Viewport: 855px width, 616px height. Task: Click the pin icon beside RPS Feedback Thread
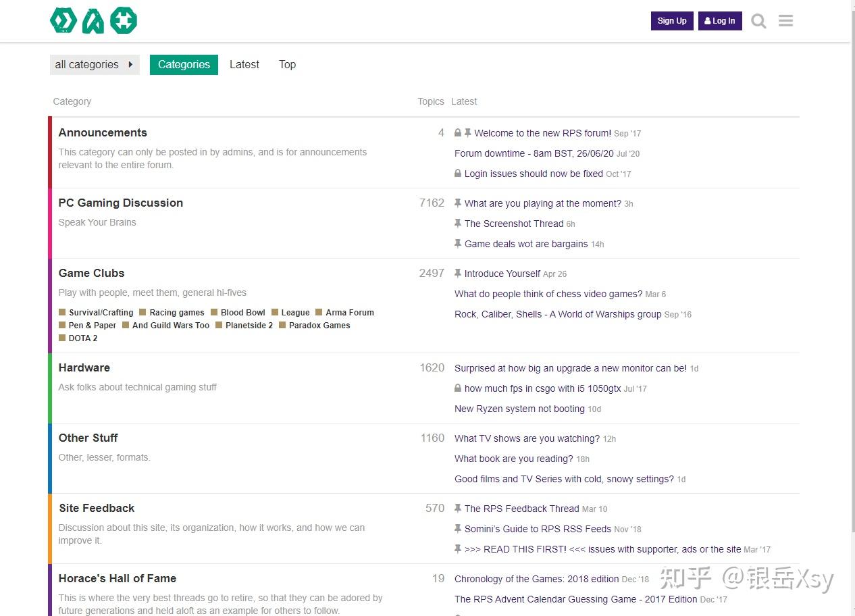pos(458,509)
